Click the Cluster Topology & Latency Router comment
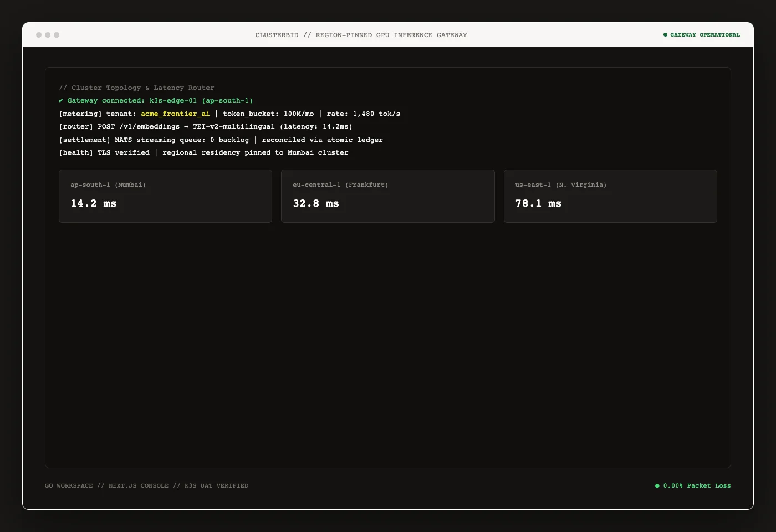The image size is (776, 532). pyautogui.click(x=136, y=88)
